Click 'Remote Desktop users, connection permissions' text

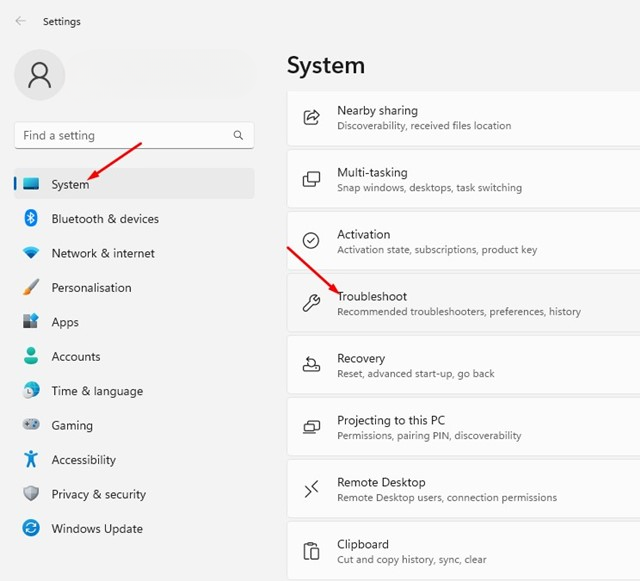pyautogui.click(x=447, y=498)
